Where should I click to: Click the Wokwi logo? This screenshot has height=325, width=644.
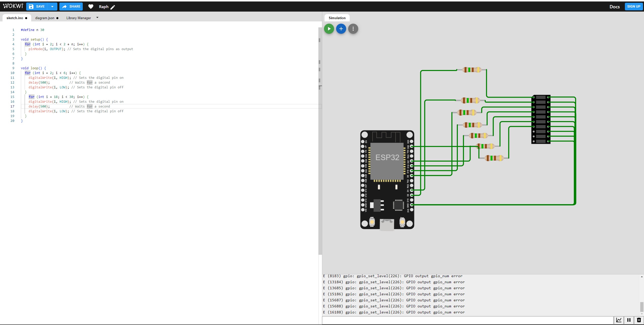click(13, 6)
